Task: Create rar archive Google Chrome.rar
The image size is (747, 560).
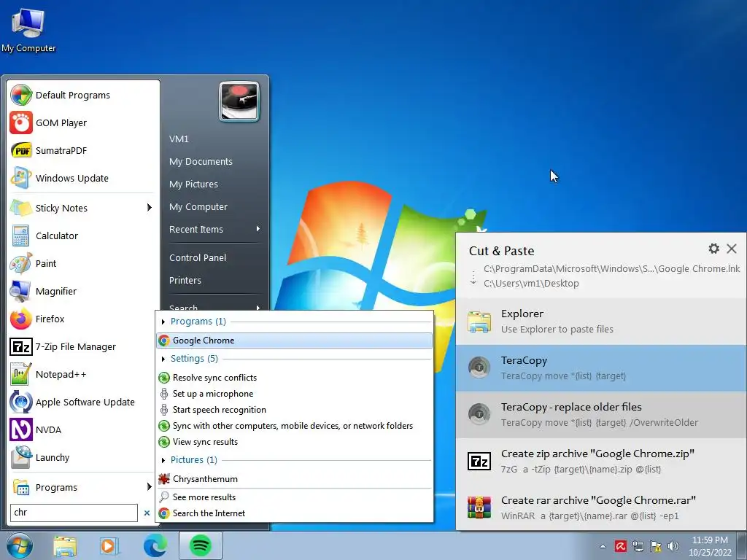Action: point(601,507)
